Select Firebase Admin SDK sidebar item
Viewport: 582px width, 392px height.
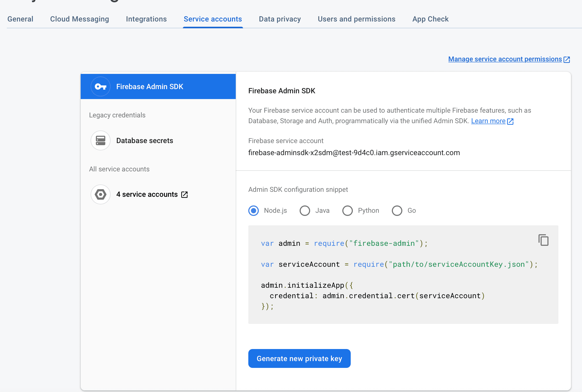[158, 86]
